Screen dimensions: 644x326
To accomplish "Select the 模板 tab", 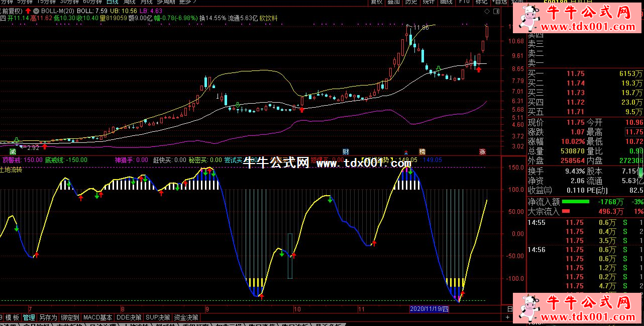I will [x=13, y=317].
